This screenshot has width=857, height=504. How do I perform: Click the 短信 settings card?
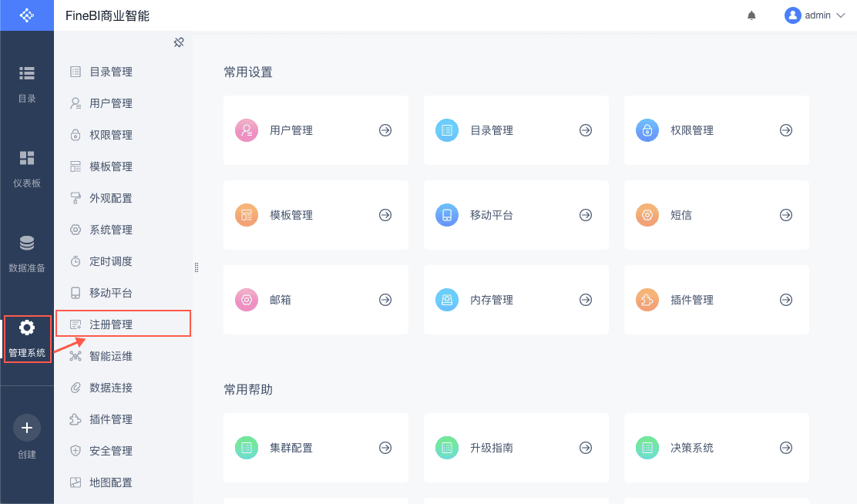click(x=716, y=215)
